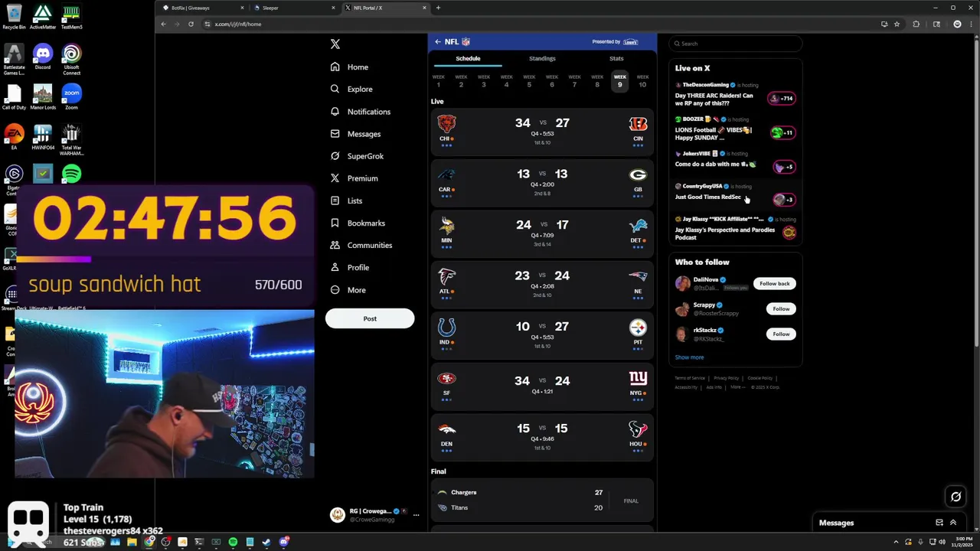
Task: Open the Chargers vs Titans final game
Action: click(x=542, y=500)
